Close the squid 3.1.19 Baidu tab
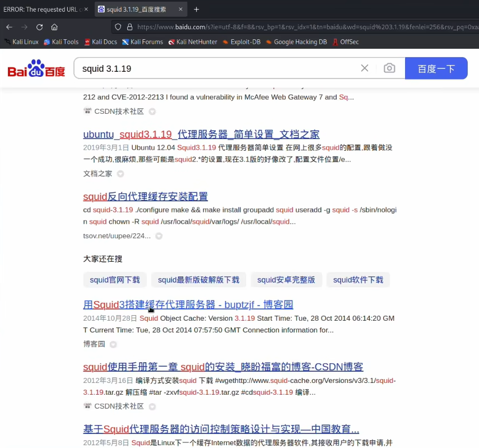The height and width of the screenshot is (448, 479). click(180, 9)
